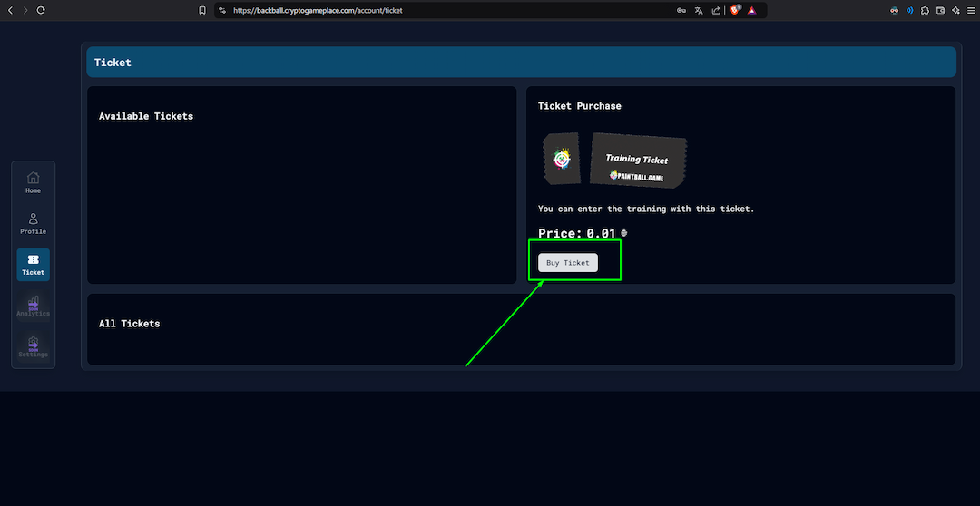The height and width of the screenshot is (506, 980).
Task: Open the site settings icon in address bar
Action: click(222, 10)
